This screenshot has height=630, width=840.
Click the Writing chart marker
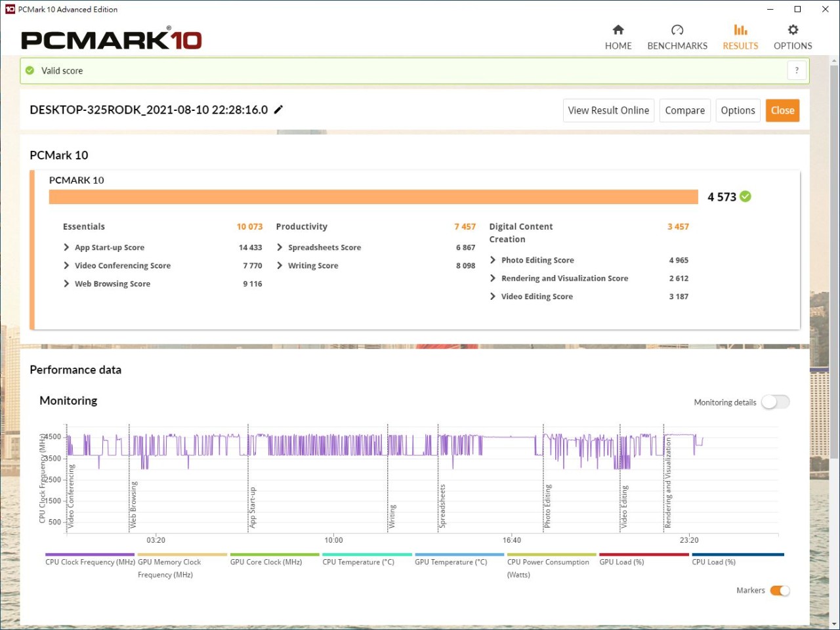392,516
